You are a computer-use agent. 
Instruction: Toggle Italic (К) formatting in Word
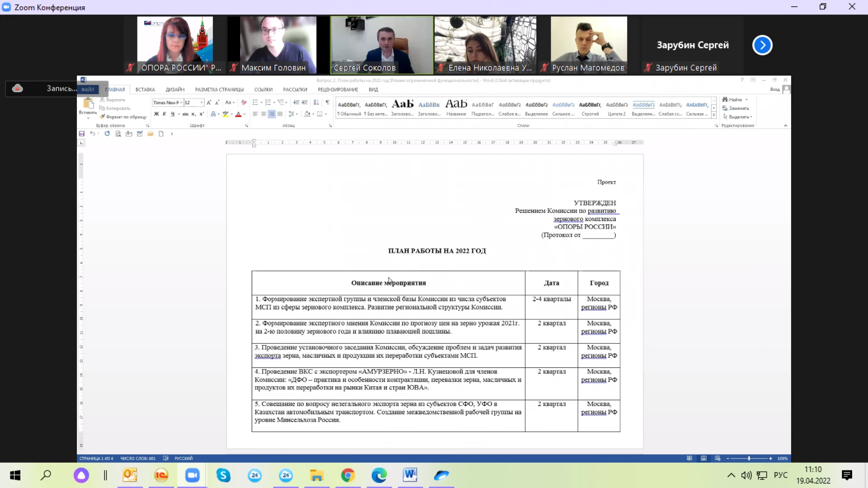164,114
